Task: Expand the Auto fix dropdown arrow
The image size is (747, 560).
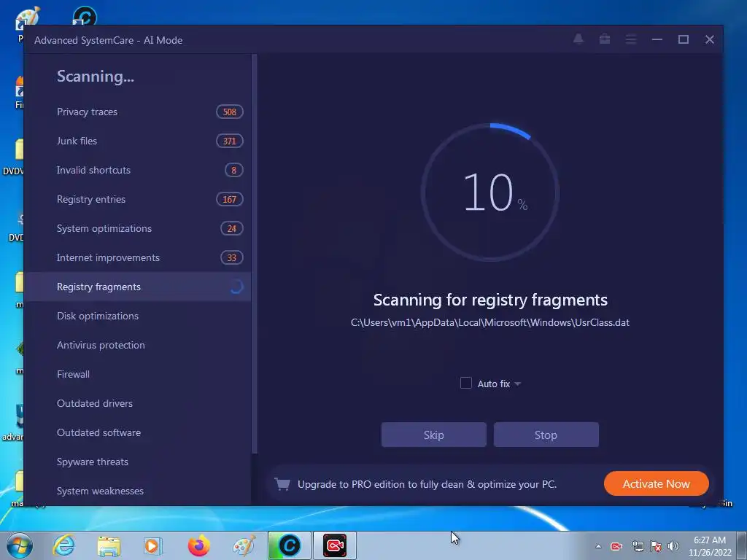Action: 517,384
